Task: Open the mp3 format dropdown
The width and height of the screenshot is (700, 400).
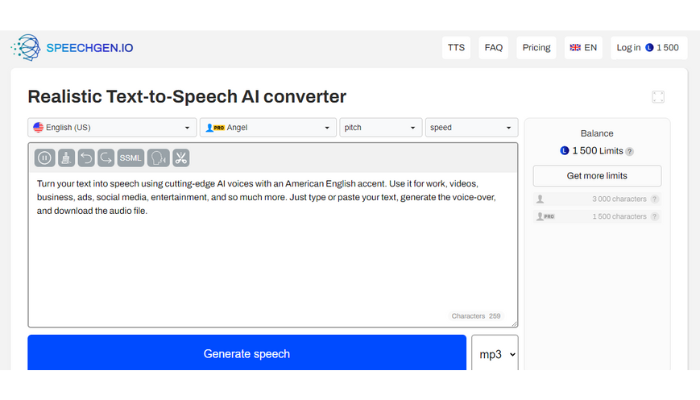Action: click(495, 354)
